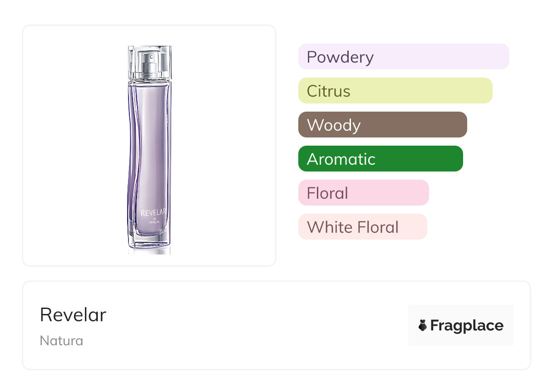This screenshot has width=553, height=392.
Task: Open the Revelar fragrance title
Action: click(x=73, y=315)
